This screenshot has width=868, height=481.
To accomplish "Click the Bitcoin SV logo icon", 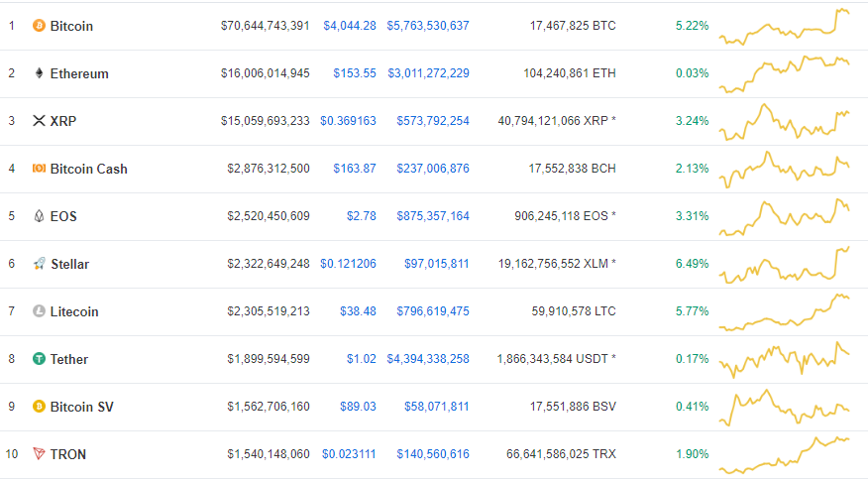I will (x=40, y=407).
